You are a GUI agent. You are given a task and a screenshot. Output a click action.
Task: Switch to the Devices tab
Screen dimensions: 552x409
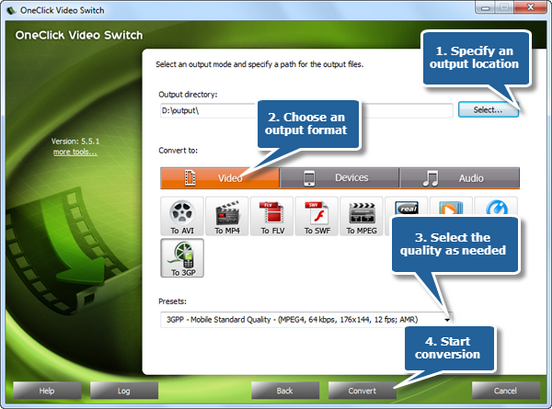point(339,178)
